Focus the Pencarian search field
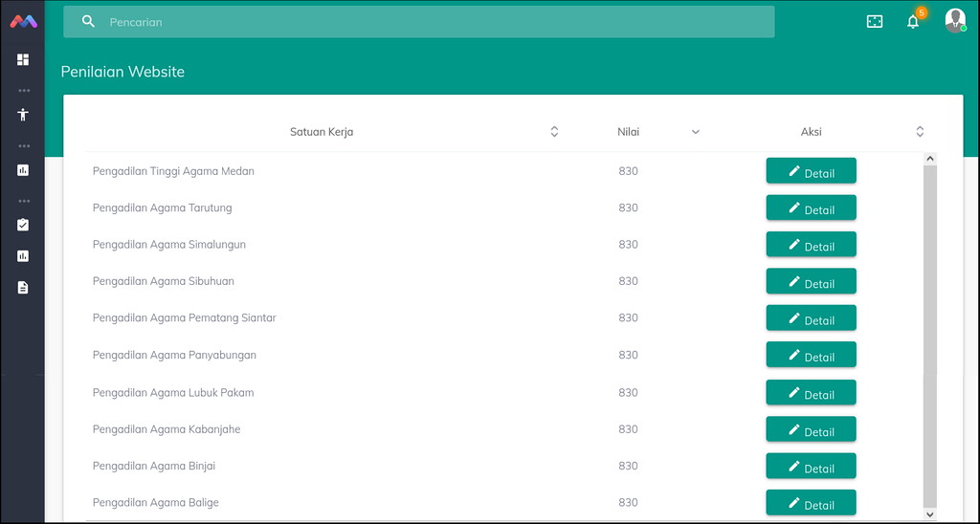 click(x=419, y=22)
